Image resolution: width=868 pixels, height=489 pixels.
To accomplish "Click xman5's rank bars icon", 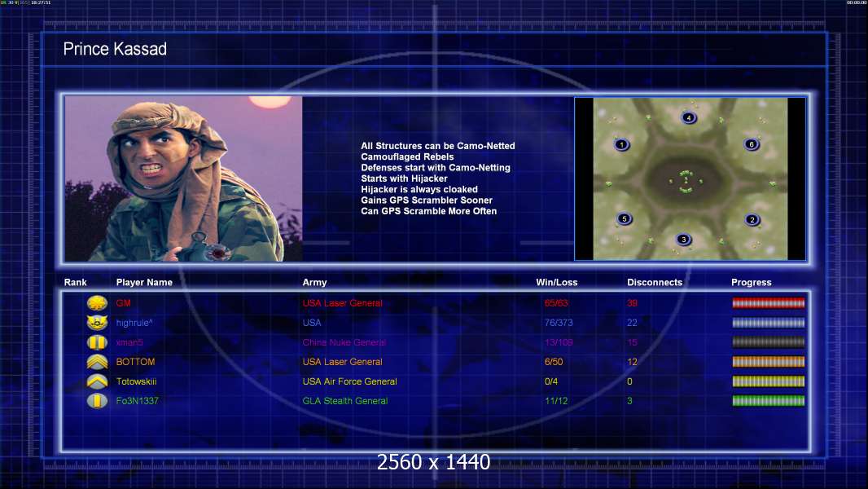I will 98,342.
